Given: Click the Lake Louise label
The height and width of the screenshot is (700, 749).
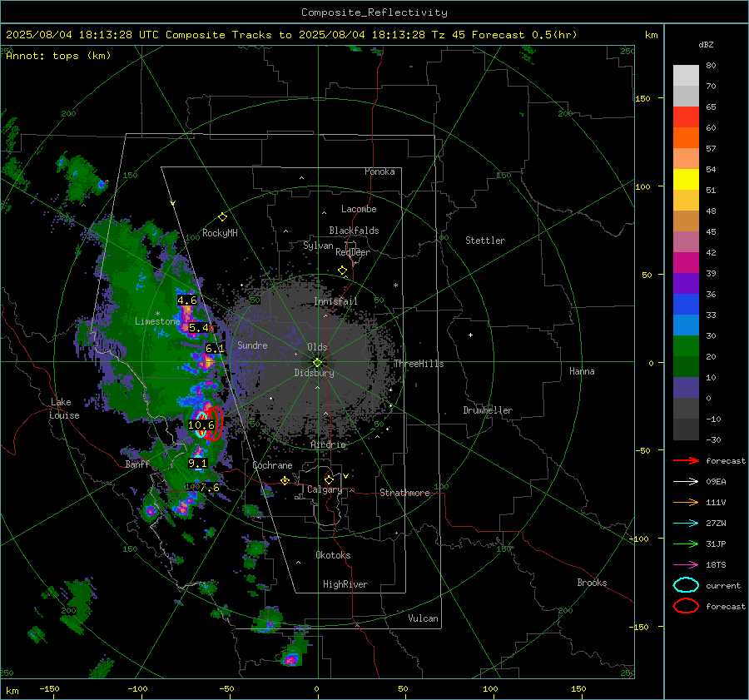Looking at the screenshot, I should 64,409.
